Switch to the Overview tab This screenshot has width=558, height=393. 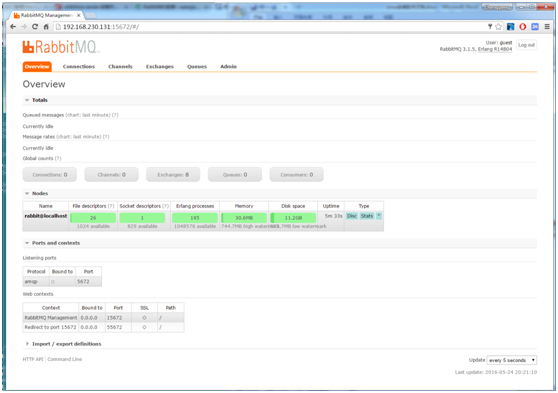click(x=37, y=67)
